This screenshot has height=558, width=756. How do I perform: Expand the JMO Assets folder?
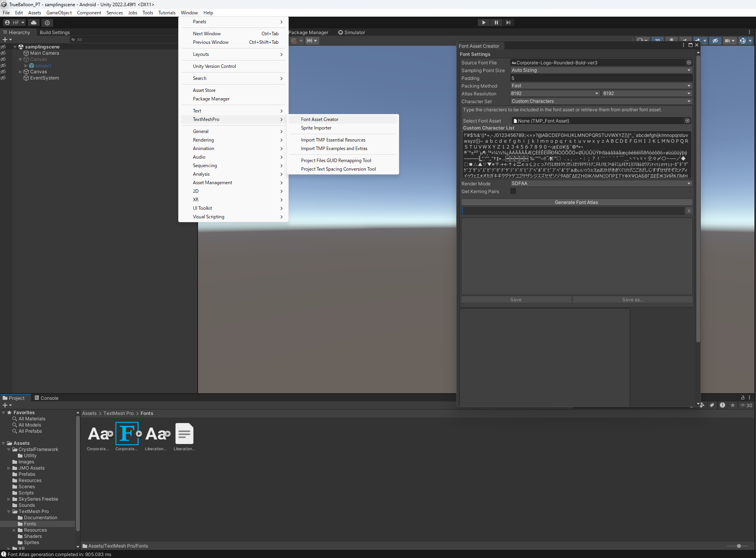(x=9, y=468)
